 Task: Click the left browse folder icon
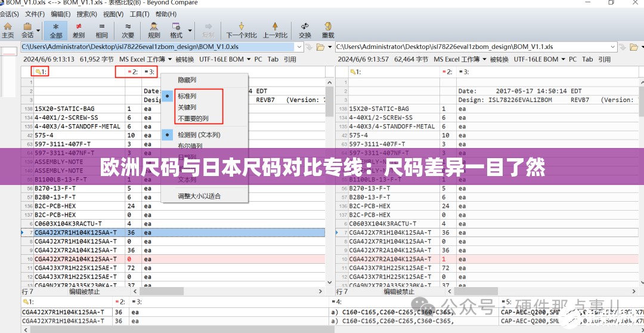(319, 47)
